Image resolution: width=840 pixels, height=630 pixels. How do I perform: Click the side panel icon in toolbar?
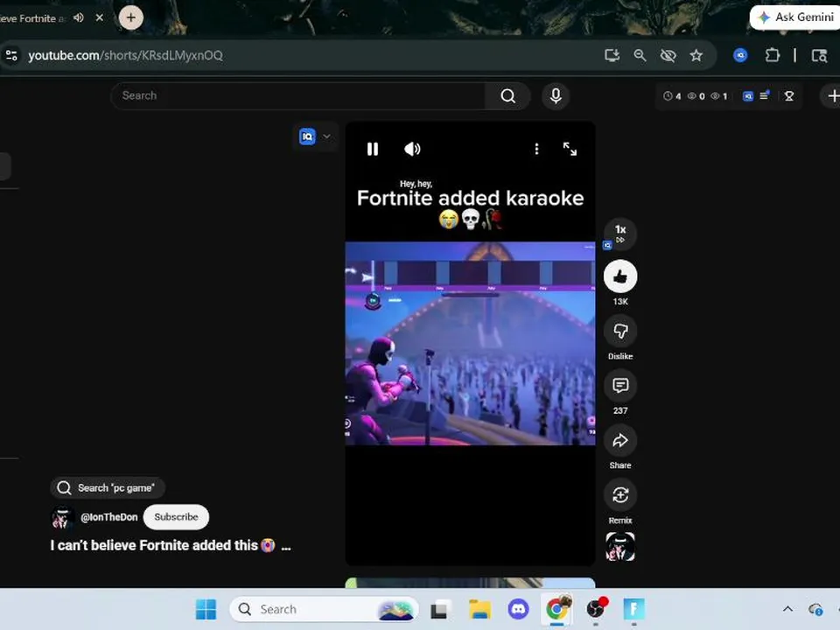[819, 55]
